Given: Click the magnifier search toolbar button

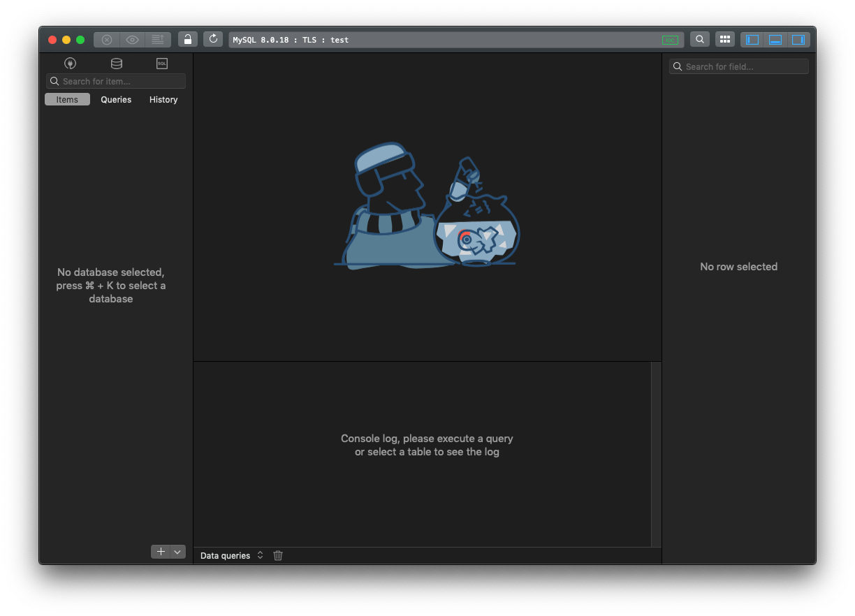Looking at the screenshot, I should [x=699, y=39].
